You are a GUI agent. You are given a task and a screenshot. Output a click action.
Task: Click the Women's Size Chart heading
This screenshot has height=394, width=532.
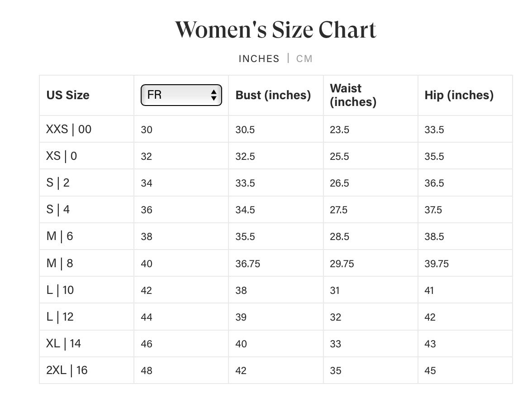pos(275,30)
